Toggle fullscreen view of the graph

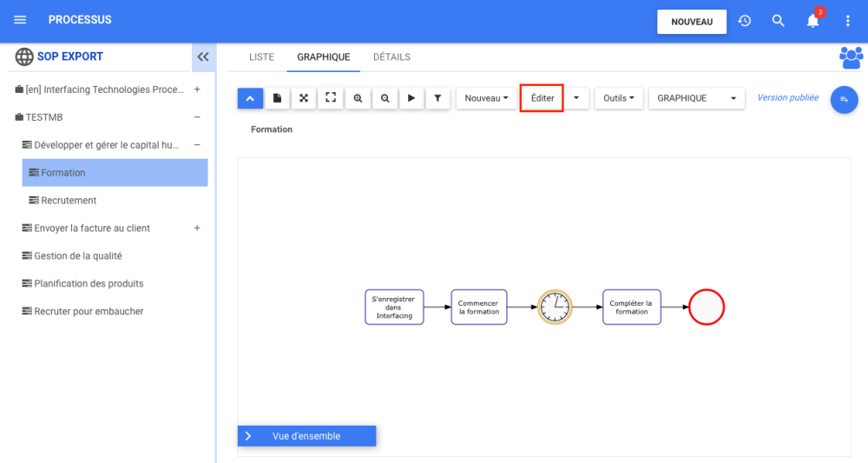[x=331, y=98]
